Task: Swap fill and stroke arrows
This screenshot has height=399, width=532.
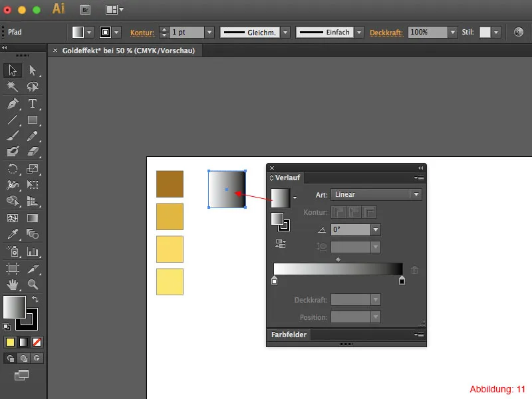Action: point(35,299)
